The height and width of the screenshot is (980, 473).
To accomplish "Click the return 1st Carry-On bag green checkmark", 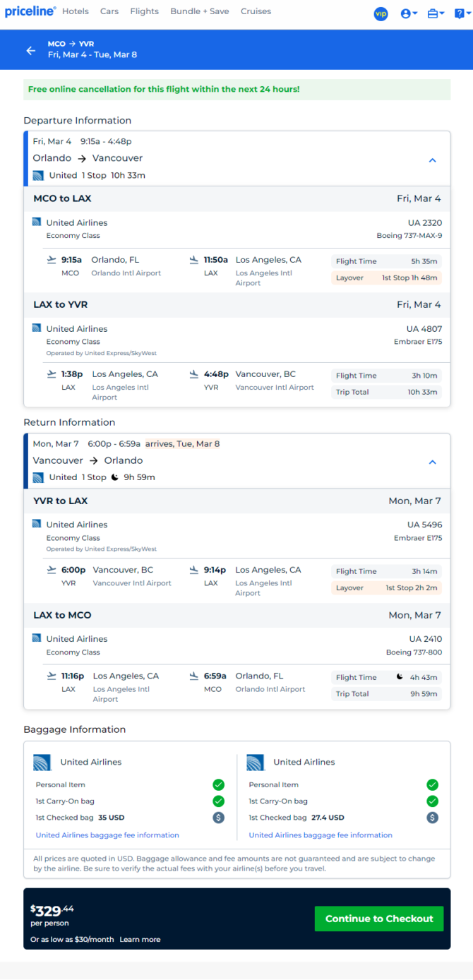I will click(433, 801).
